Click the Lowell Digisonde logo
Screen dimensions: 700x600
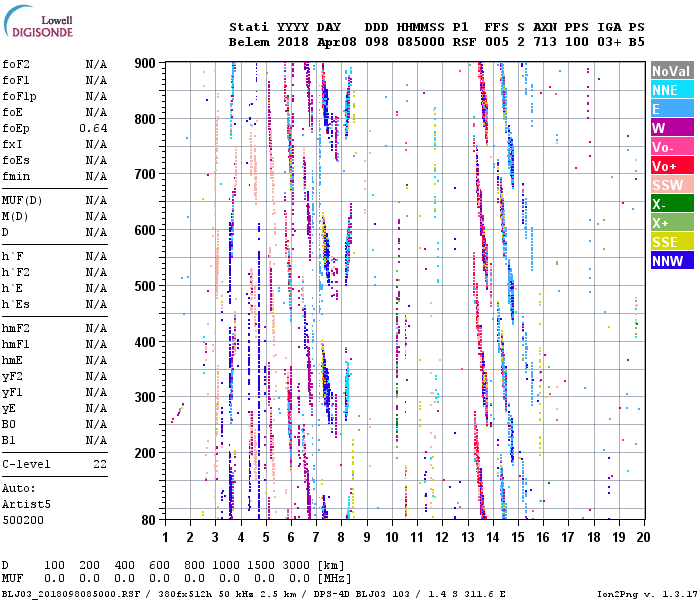(38, 21)
